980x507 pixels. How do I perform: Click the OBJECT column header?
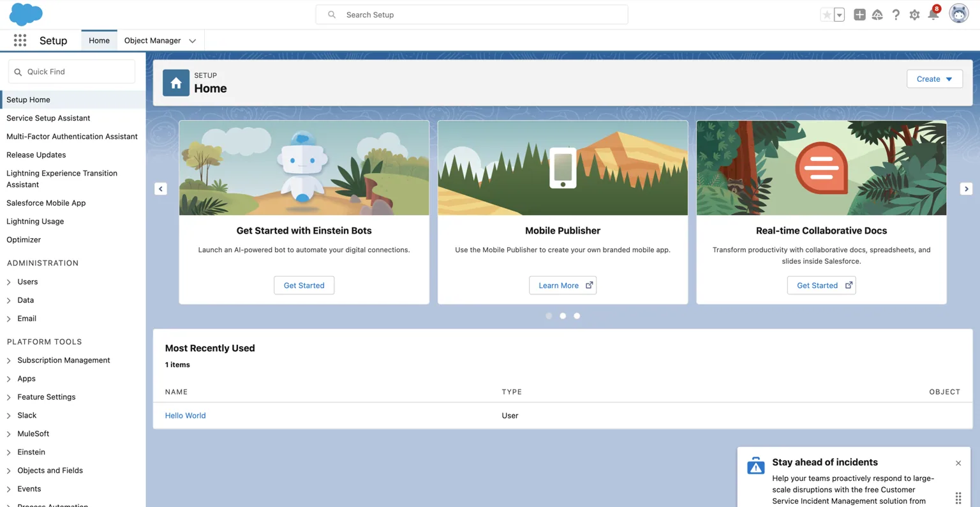[x=944, y=392]
